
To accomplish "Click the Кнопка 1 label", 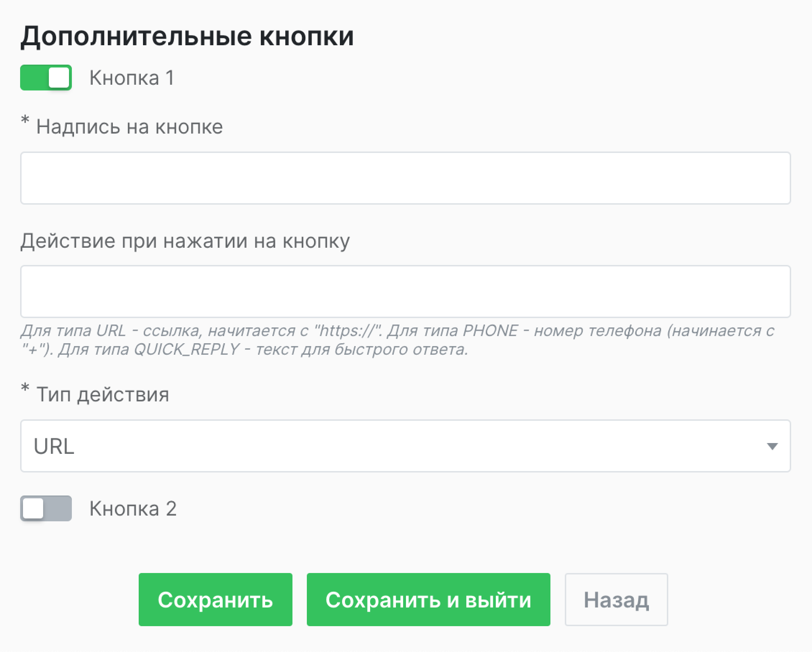I will coord(132,78).
